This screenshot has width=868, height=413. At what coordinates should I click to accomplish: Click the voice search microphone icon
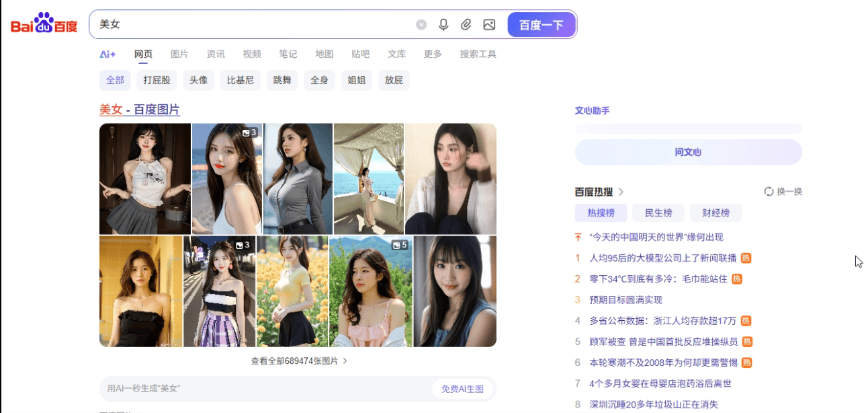[443, 24]
